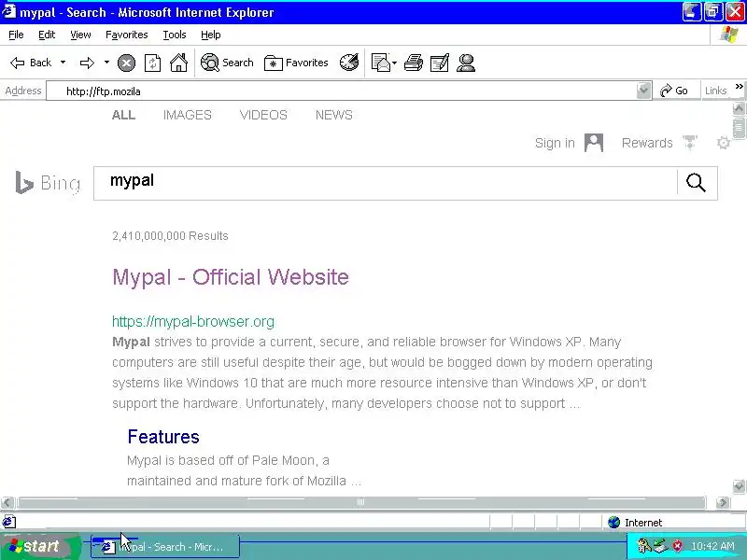Open the Forward history dropdown arrow
This screenshot has width=747, height=560.
point(106,63)
